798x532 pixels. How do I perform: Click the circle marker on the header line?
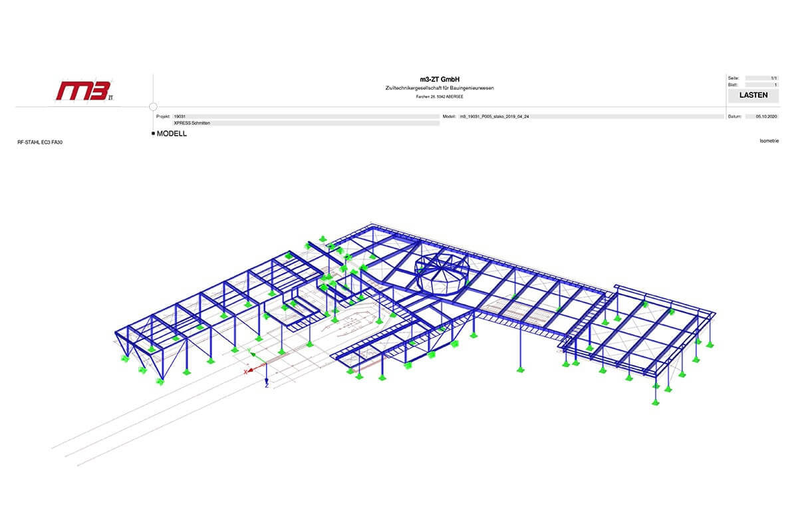tap(153, 106)
